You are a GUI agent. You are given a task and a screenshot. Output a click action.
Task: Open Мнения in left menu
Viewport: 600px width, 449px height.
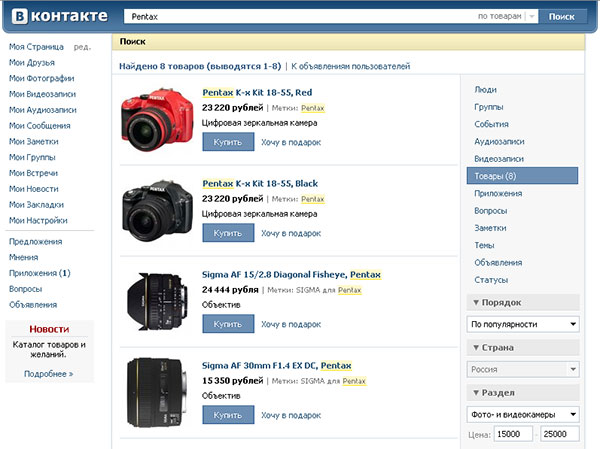pyautogui.click(x=23, y=257)
